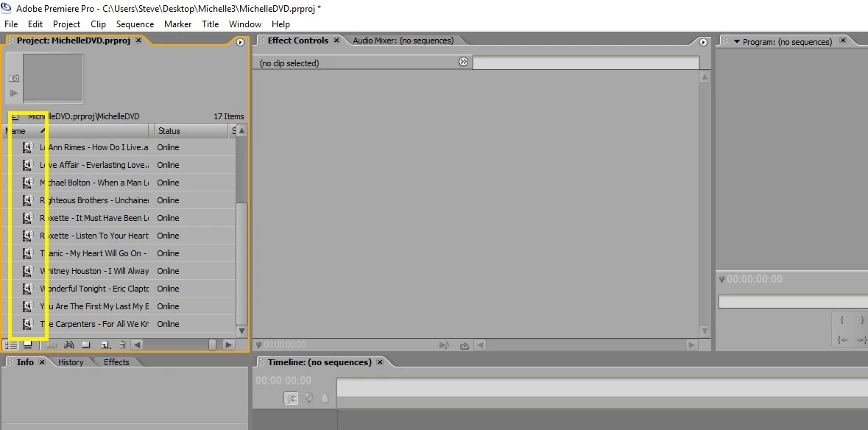
Task: Toggle the Snap button in Timeline
Action: (x=292, y=398)
